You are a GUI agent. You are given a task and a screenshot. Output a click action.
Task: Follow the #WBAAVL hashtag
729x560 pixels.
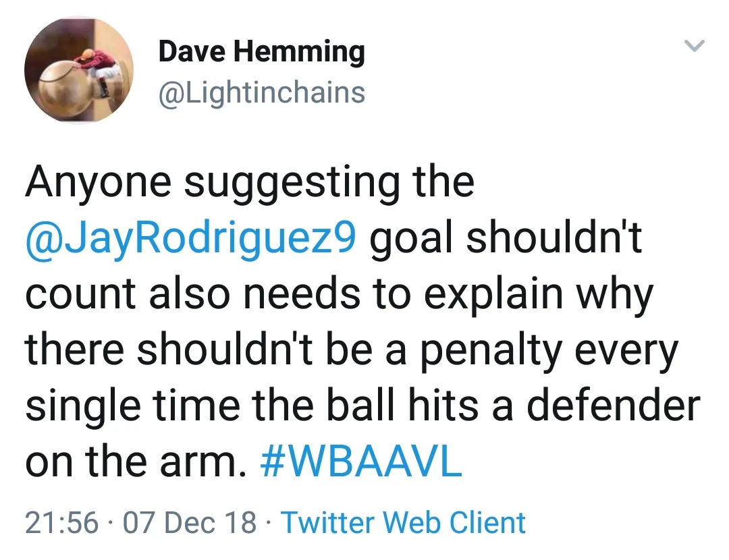point(361,462)
